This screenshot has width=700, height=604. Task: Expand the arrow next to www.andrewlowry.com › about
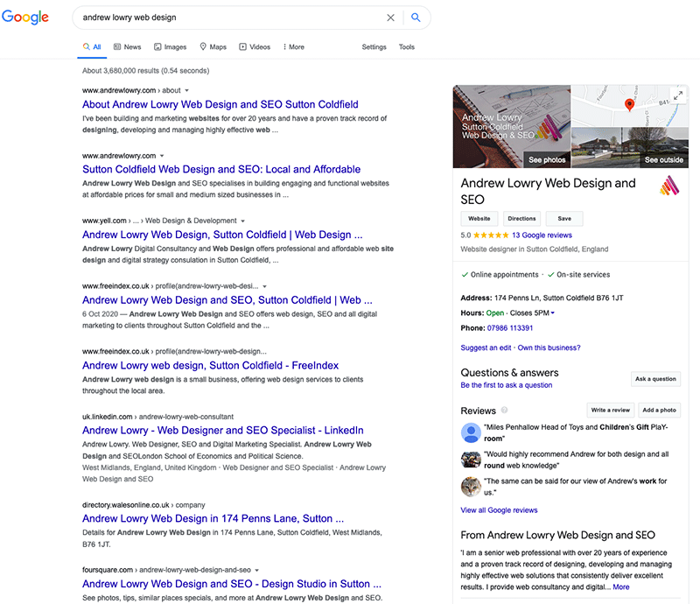[x=187, y=90]
